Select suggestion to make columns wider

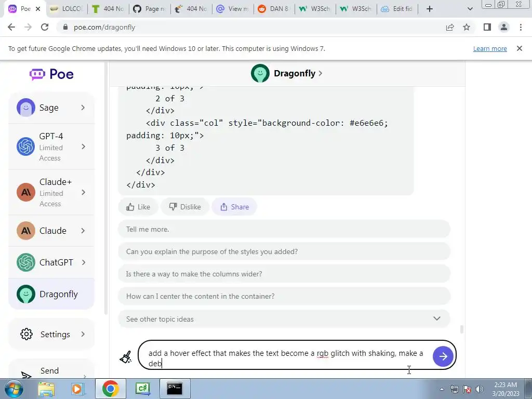[284, 274]
